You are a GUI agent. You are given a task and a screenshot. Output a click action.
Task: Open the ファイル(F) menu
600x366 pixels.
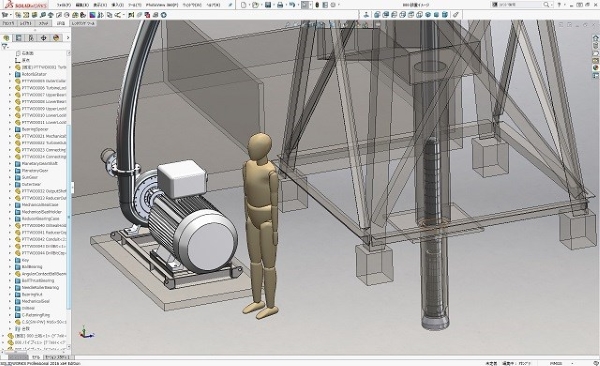(64, 5)
